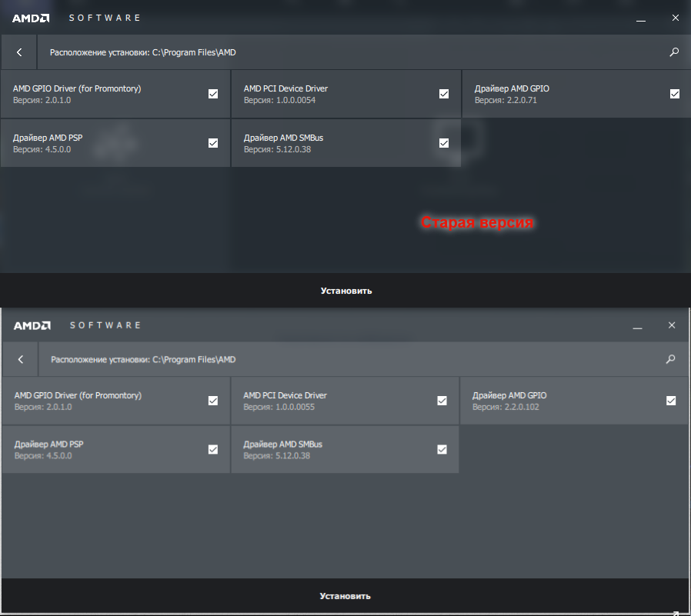Click Установить button in upper window
The height and width of the screenshot is (616, 691).
[346, 291]
